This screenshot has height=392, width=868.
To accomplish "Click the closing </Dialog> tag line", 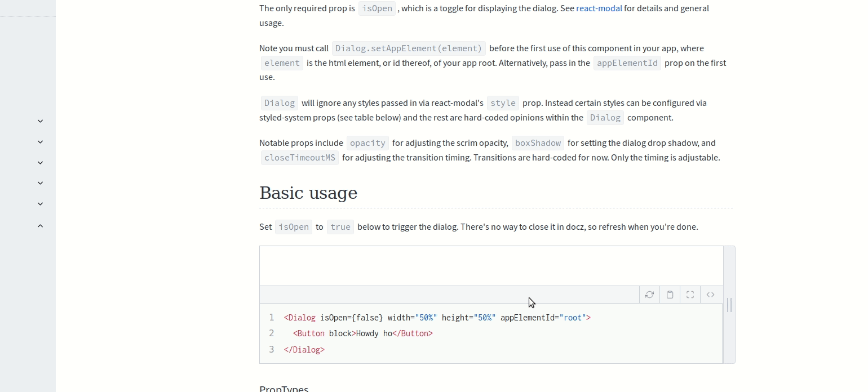I will tap(304, 350).
